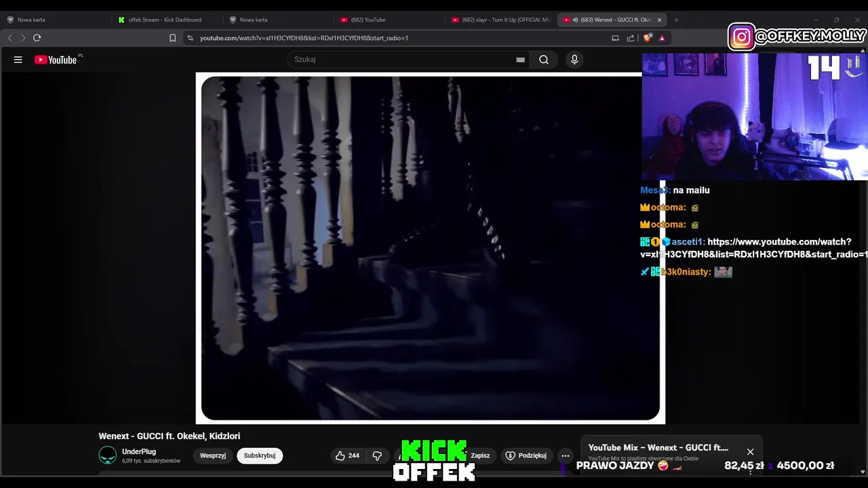Save video with Zapisz button
Image resolution: width=868 pixels, height=488 pixels.
tap(480, 455)
